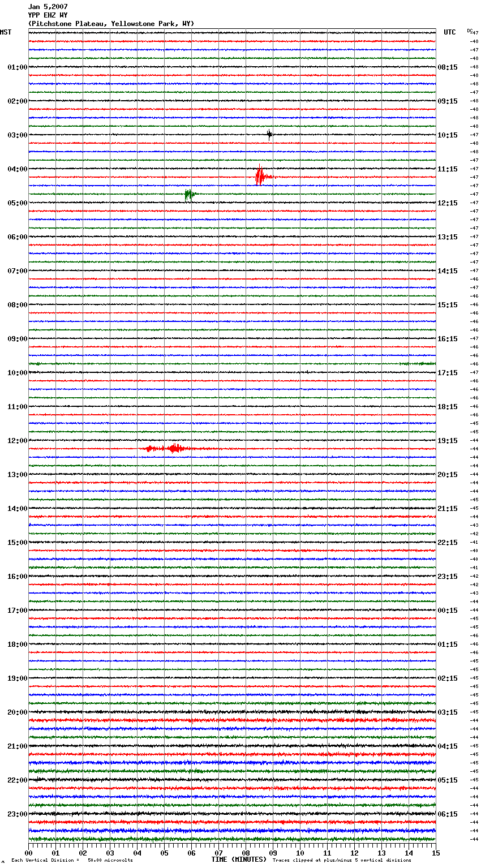Select the 03:00 MST hour label
Image resolution: width=481 pixels, height=868 pixels.
(x=18, y=135)
